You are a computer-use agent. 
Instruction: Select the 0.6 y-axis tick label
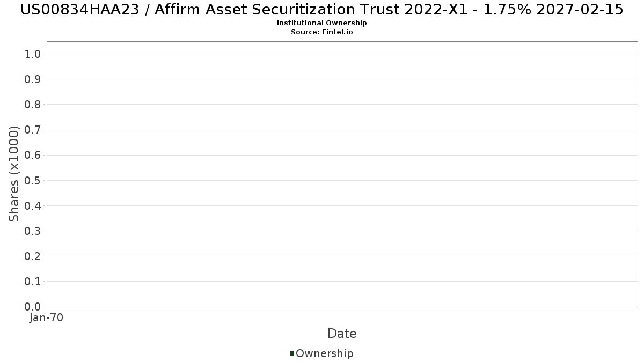pos(33,155)
